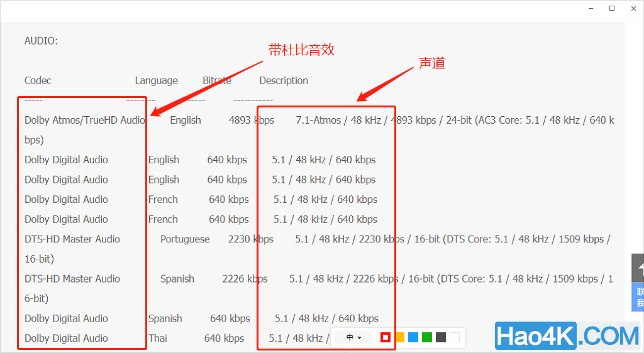This screenshot has height=353, width=644.
Task: Click 640 kbps in the Thai row
Action: point(225,339)
